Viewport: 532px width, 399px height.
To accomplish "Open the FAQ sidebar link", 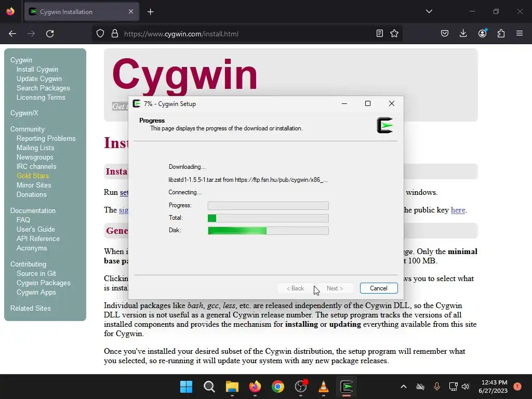I will [x=23, y=220].
